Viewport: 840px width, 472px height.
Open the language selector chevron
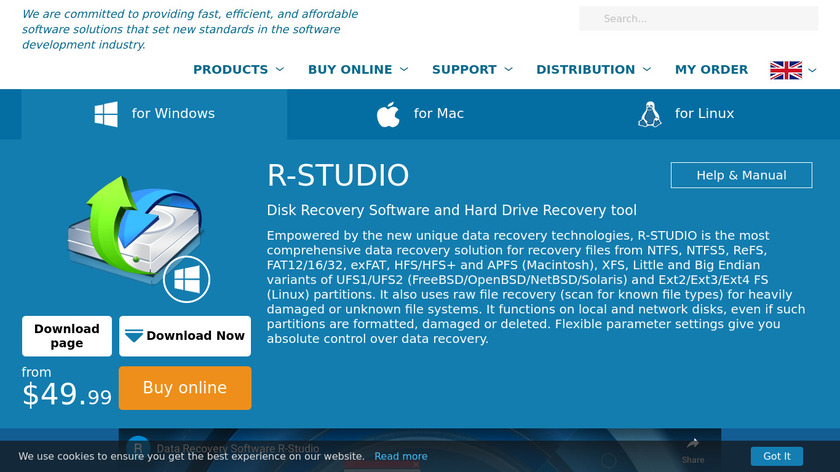pyautogui.click(x=812, y=70)
